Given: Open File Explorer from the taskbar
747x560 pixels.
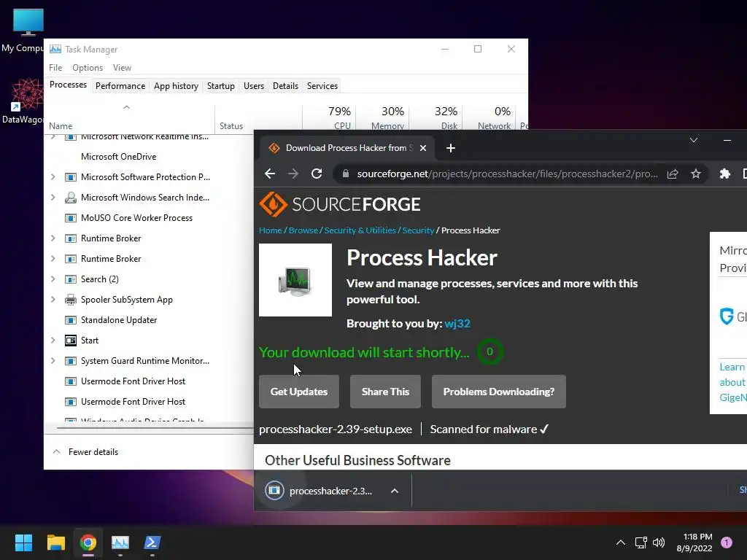Looking at the screenshot, I should tap(55, 542).
